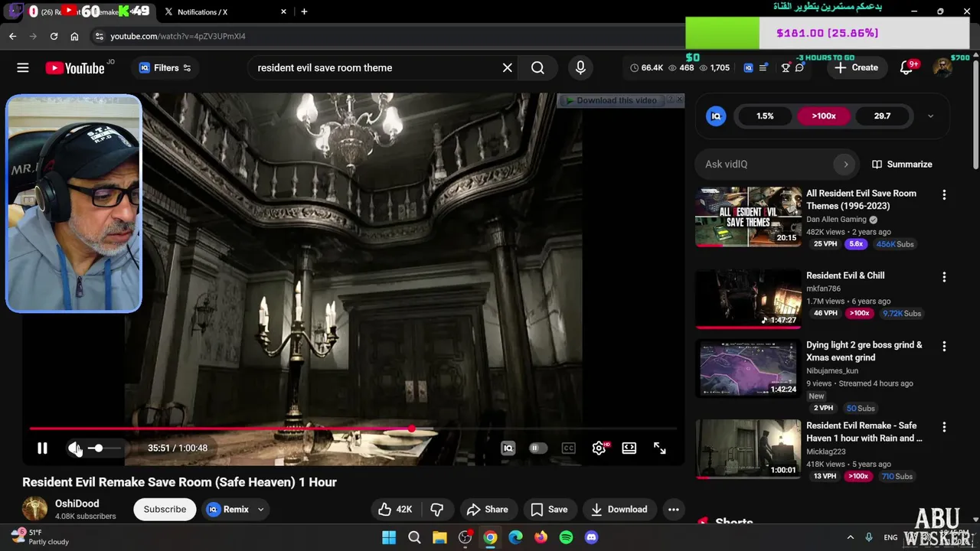Like the video thumbs up 42K
Viewport: 980px width, 551px height.
click(x=395, y=509)
